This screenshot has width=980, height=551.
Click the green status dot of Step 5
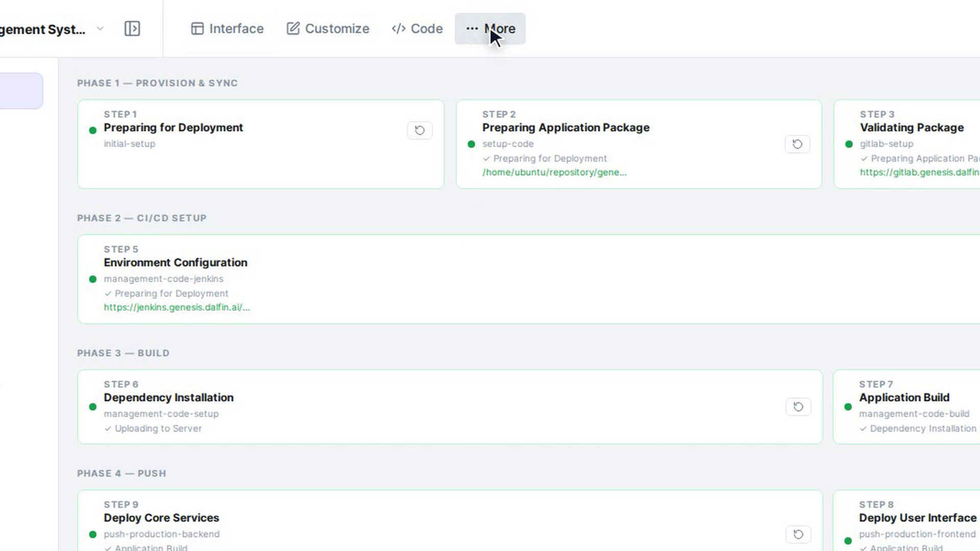(x=92, y=279)
